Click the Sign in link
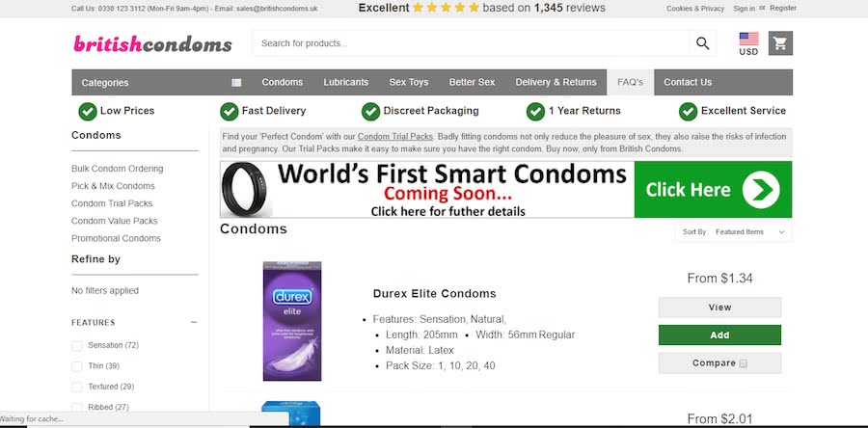The image size is (868, 428). pyautogui.click(x=744, y=9)
